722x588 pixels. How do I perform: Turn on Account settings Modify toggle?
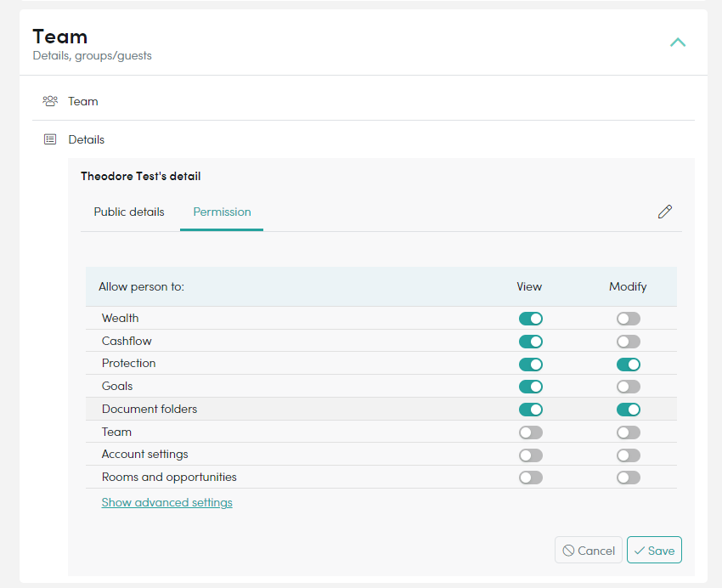(x=629, y=455)
